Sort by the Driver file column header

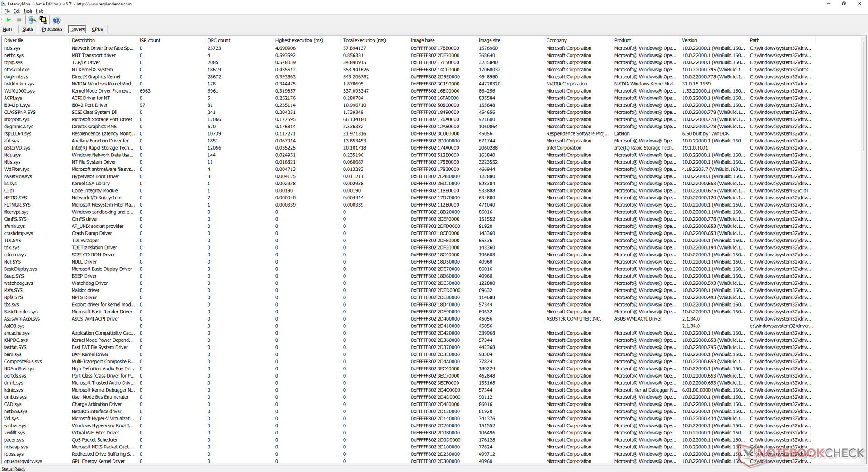tap(35, 40)
